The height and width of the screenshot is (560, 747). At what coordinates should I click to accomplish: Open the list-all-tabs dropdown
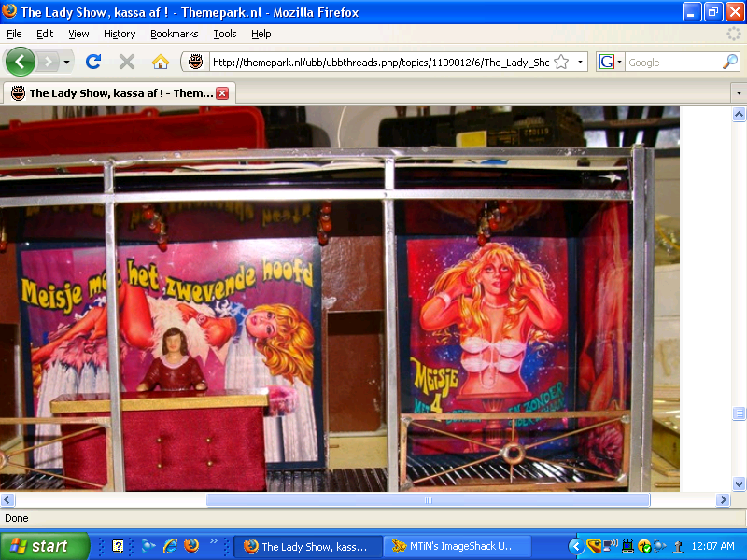(739, 92)
